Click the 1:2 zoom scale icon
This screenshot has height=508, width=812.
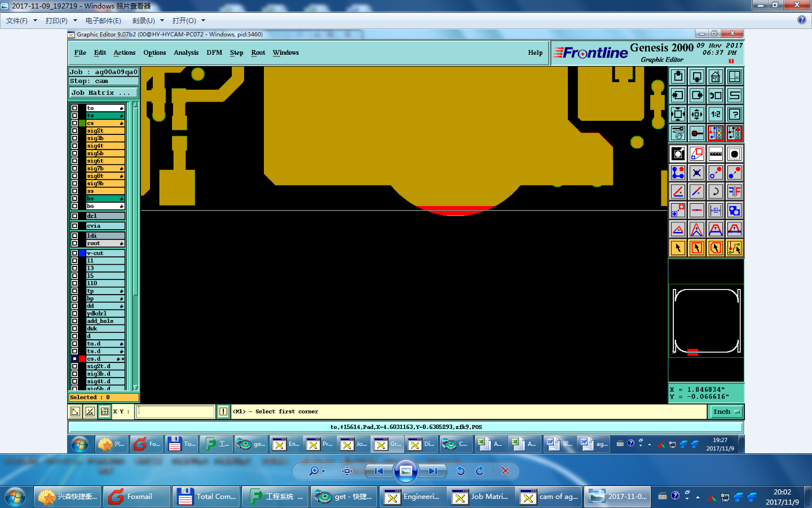716,114
